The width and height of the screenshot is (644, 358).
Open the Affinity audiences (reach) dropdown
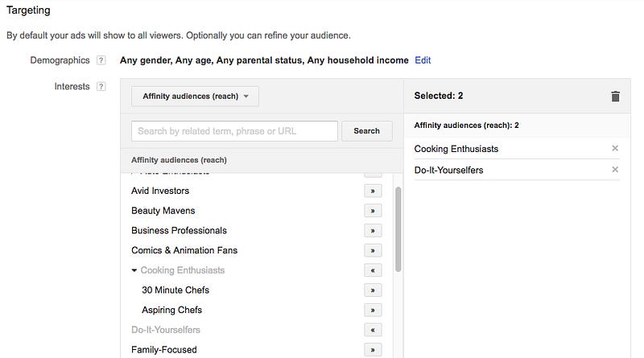point(195,97)
